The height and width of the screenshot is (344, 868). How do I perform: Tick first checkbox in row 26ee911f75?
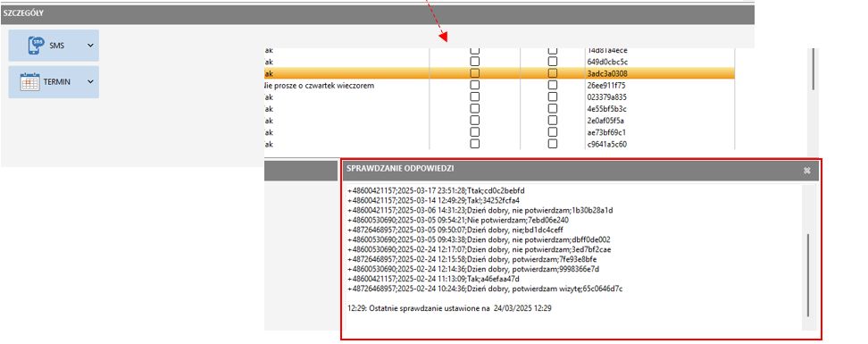click(474, 85)
